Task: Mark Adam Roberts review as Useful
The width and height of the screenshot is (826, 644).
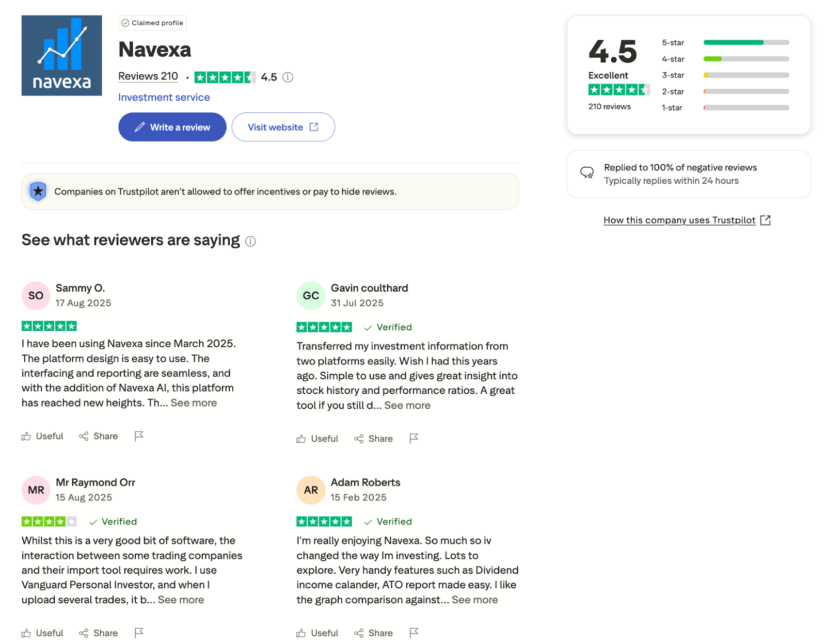Action: 317,633
